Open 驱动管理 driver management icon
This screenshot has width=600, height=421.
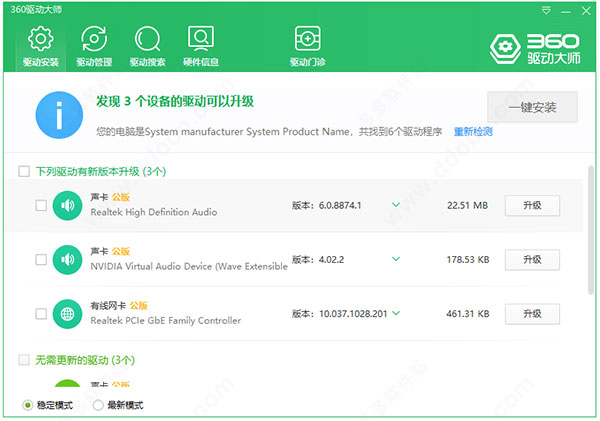tap(94, 46)
